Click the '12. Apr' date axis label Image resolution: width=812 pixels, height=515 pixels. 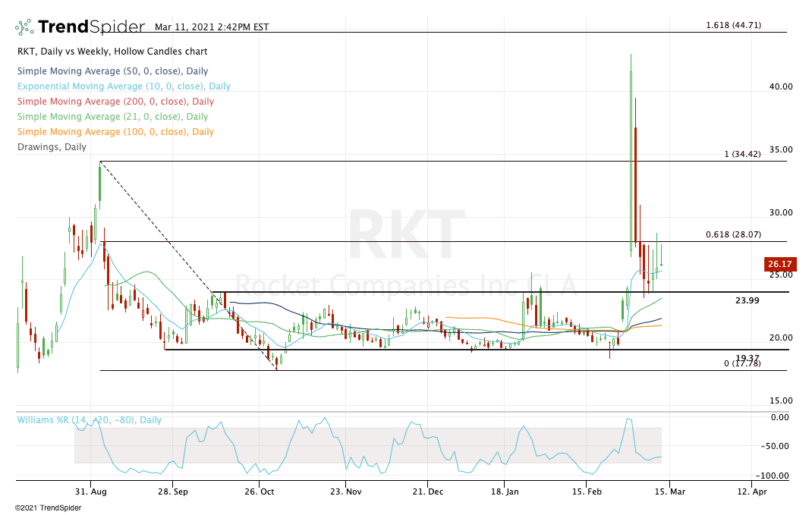[751, 491]
